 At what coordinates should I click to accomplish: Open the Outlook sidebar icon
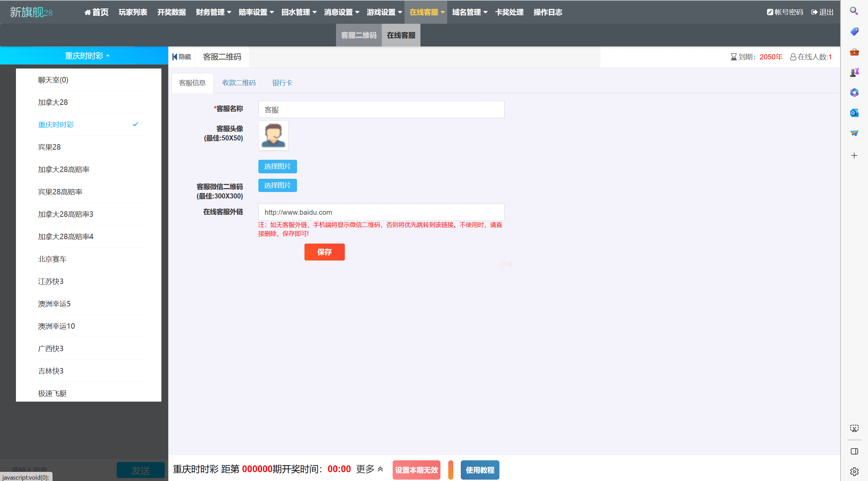[854, 113]
